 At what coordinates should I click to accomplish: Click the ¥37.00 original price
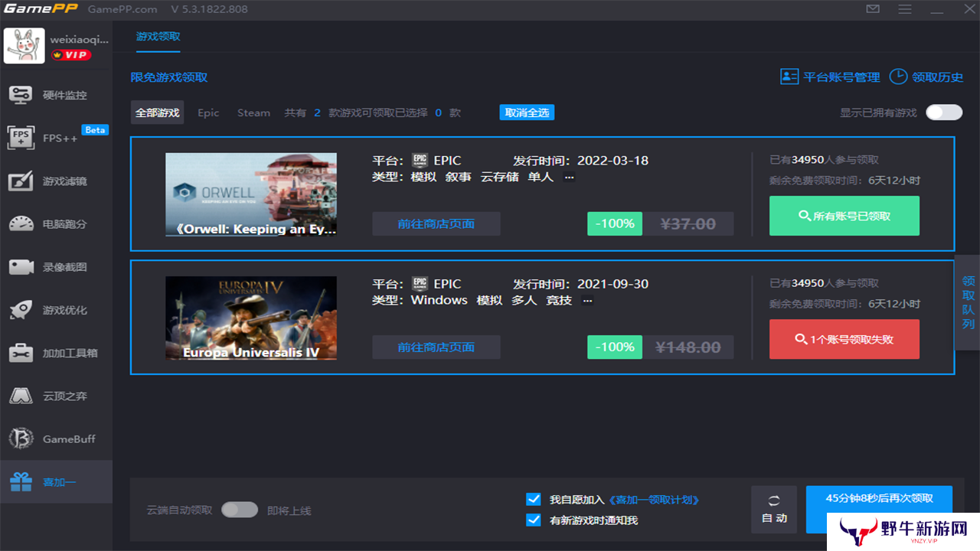click(688, 223)
